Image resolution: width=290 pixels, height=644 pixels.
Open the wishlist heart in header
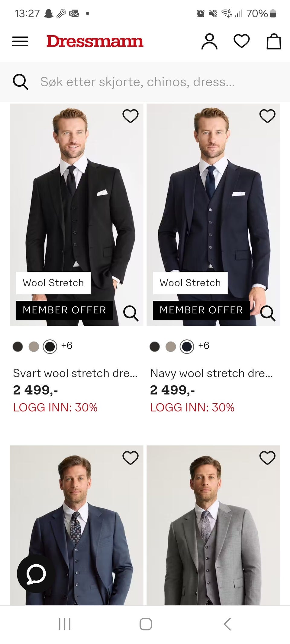point(242,41)
